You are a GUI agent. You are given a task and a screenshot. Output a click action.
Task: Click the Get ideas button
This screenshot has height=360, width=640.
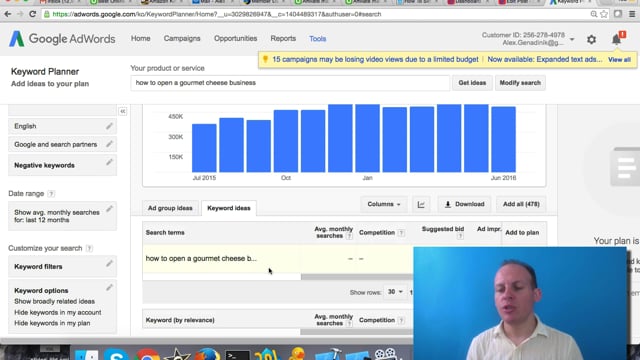point(472,83)
